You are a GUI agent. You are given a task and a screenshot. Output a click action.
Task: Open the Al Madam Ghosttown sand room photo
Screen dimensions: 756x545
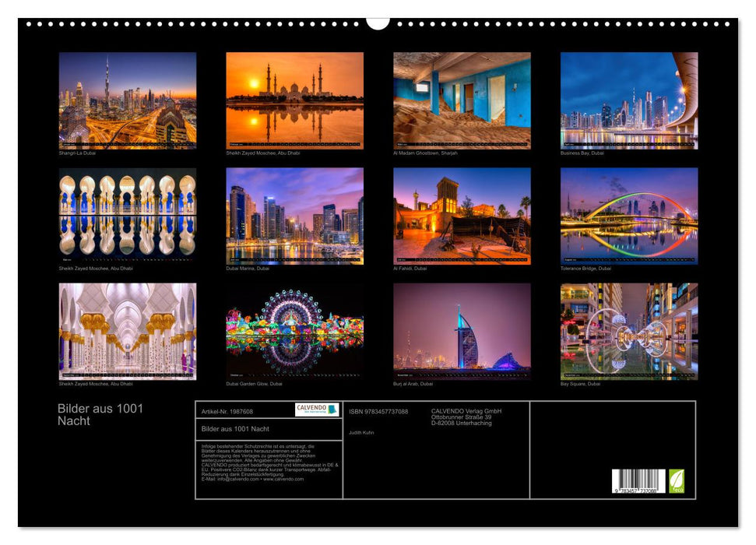462,100
